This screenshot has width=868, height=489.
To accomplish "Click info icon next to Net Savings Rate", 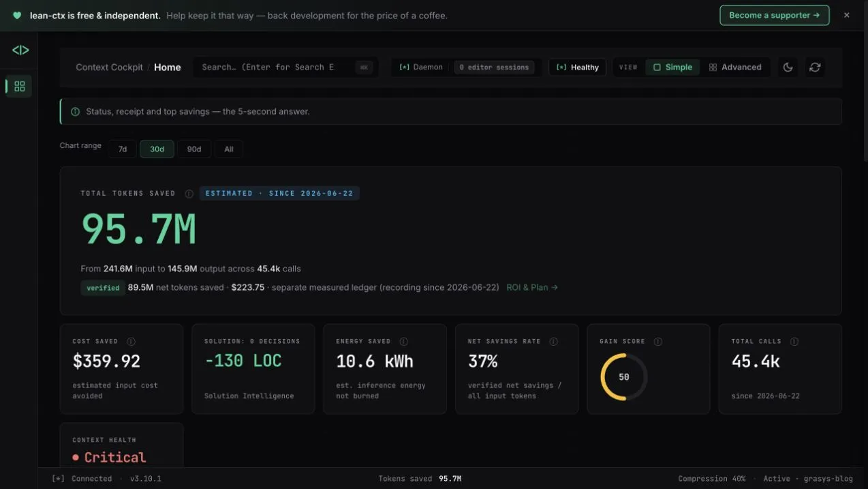I will (x=553, y=341).
